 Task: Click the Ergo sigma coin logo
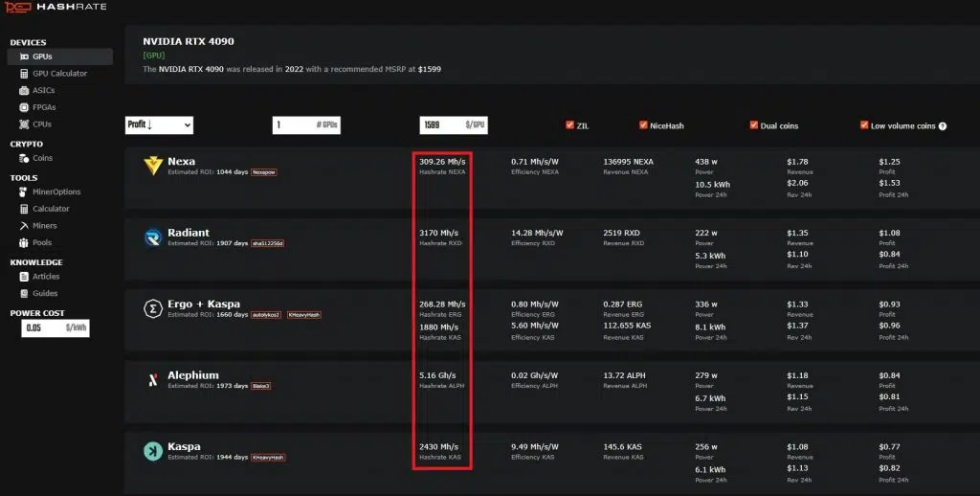(x=153, y=308)
